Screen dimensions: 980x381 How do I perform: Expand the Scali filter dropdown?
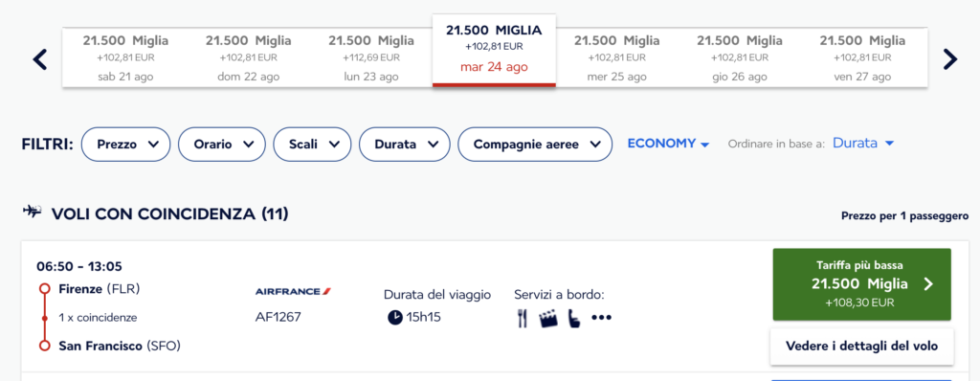point(312,145)
